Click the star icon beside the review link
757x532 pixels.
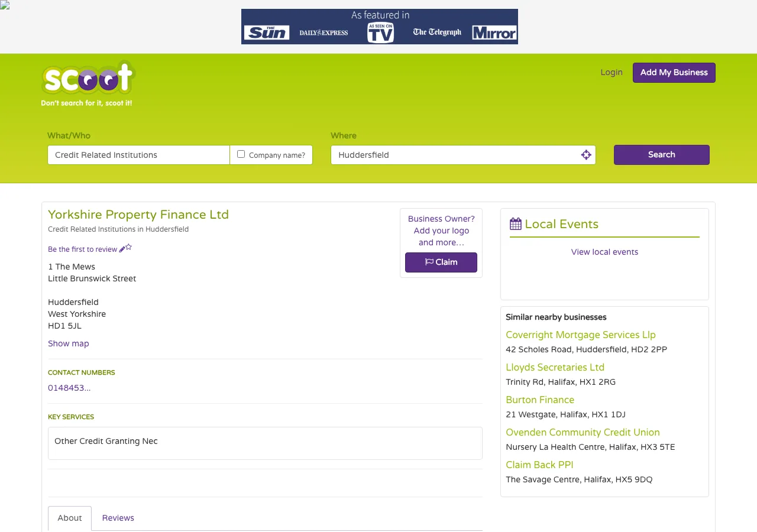coord(129,247)
